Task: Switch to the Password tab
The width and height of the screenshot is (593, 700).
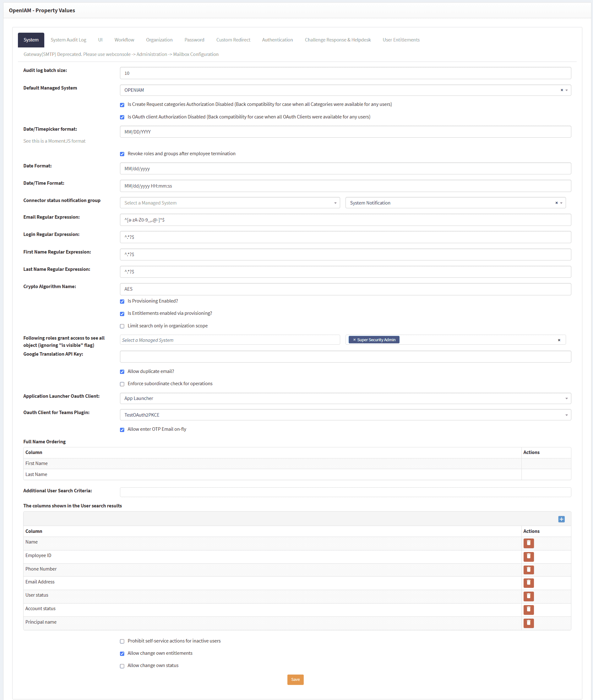Action: [x=194, y=40]
